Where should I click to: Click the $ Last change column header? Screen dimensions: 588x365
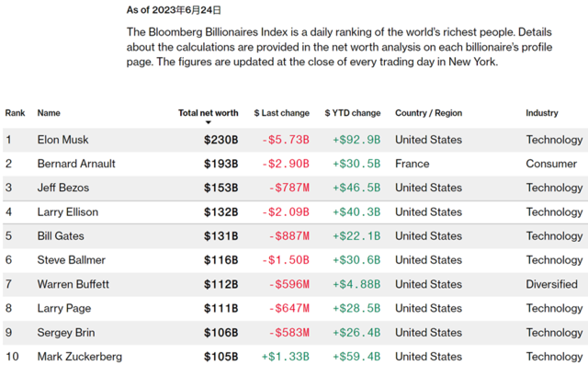[282, 113]
